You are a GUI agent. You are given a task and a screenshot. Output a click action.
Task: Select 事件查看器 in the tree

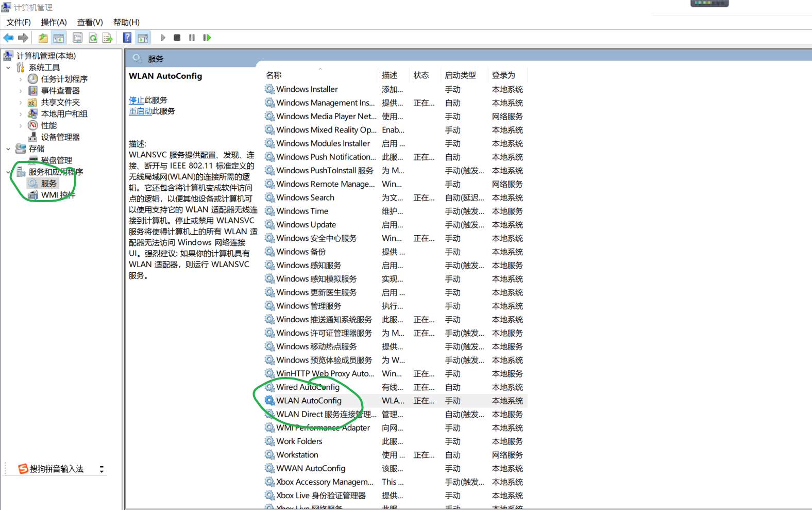click(60, 91)
